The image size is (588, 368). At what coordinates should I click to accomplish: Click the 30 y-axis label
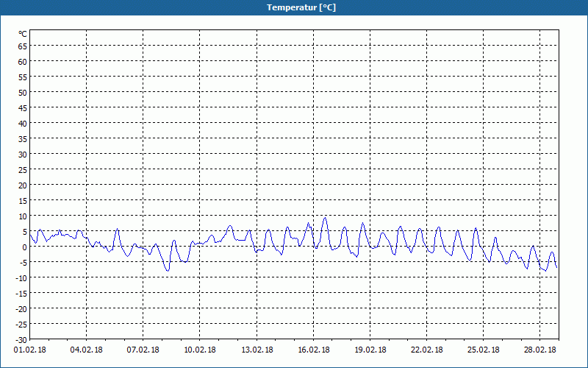tap(23, 155)
